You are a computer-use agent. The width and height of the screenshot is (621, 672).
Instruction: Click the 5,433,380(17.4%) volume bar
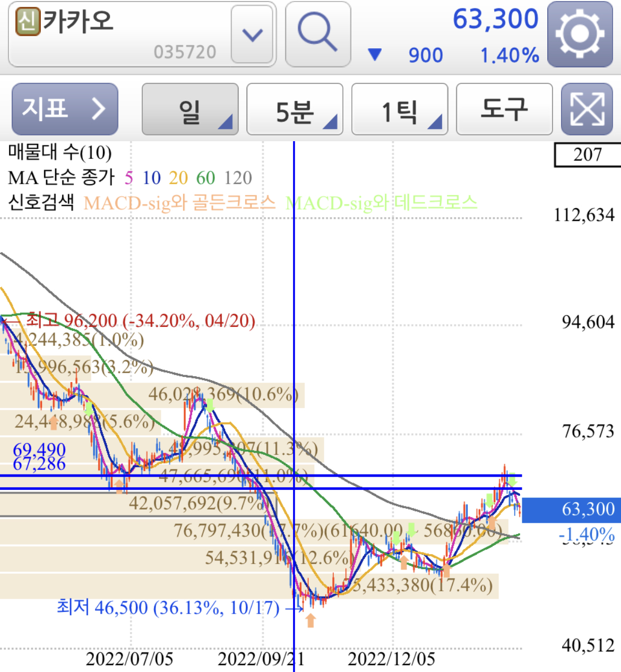pos(249,585)
